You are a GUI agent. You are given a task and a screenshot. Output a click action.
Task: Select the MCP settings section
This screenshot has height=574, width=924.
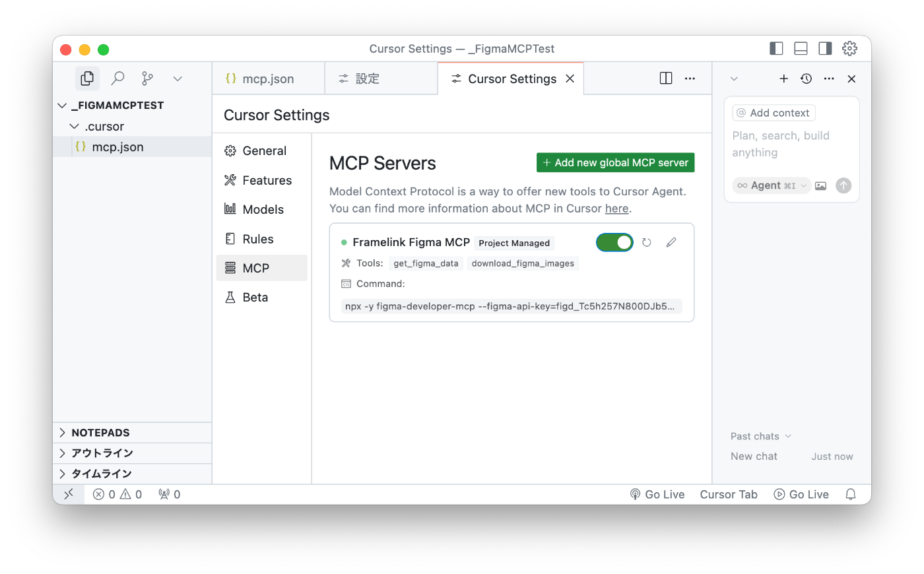tap(262, 268)
